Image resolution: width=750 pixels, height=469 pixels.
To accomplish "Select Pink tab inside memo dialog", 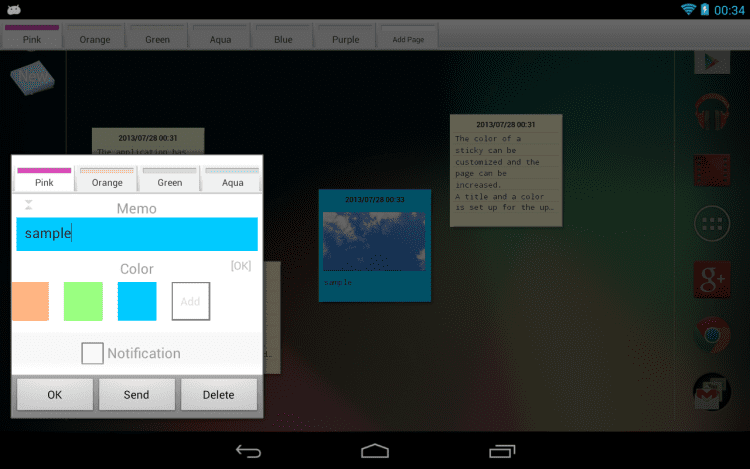I will pos(44,178).
